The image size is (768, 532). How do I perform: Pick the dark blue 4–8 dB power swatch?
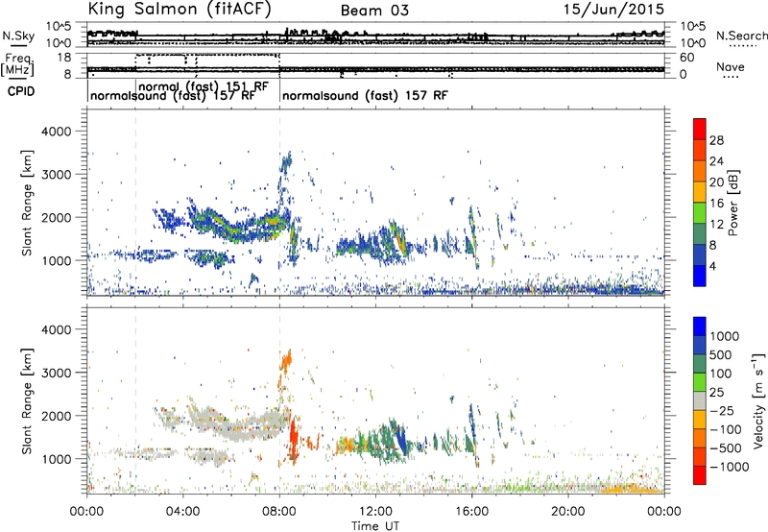click(700, 255)
